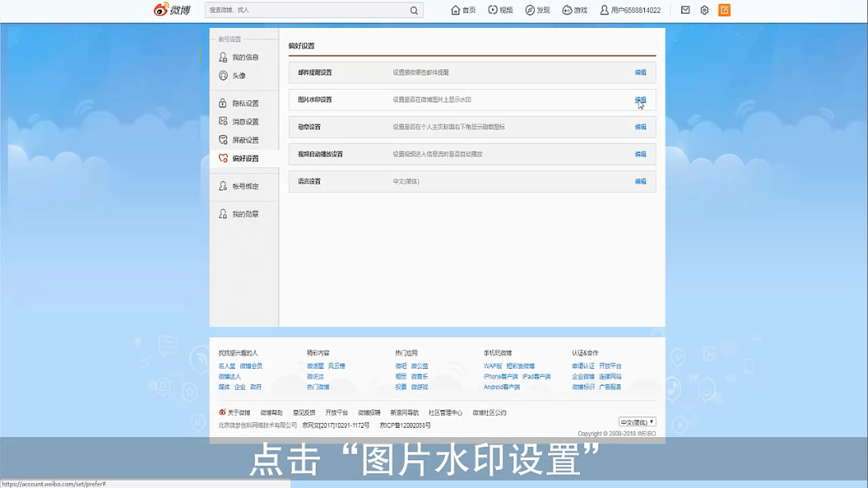The width and height of the screenshot is (868, 488).
Task: Open 游戏 games in top navigation
Action: coord(574,10)
